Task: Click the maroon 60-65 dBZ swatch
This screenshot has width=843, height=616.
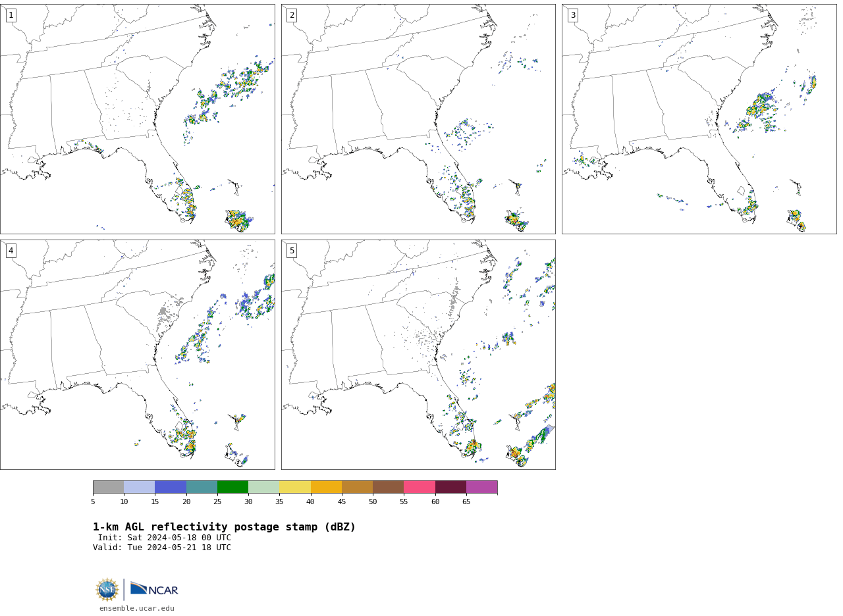Action: click(x=450, y=487)
